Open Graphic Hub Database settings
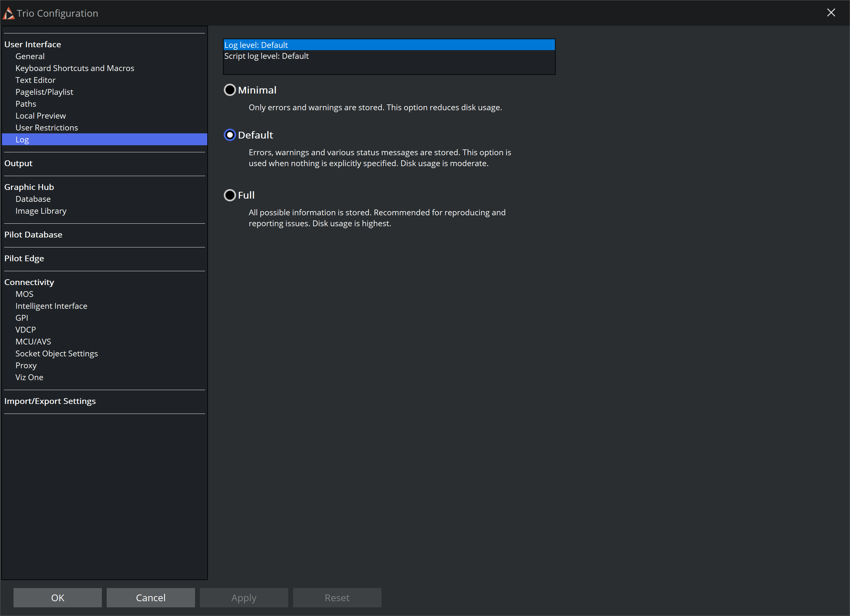The width and height of the screenshot is (850, 616). [33, 199]
